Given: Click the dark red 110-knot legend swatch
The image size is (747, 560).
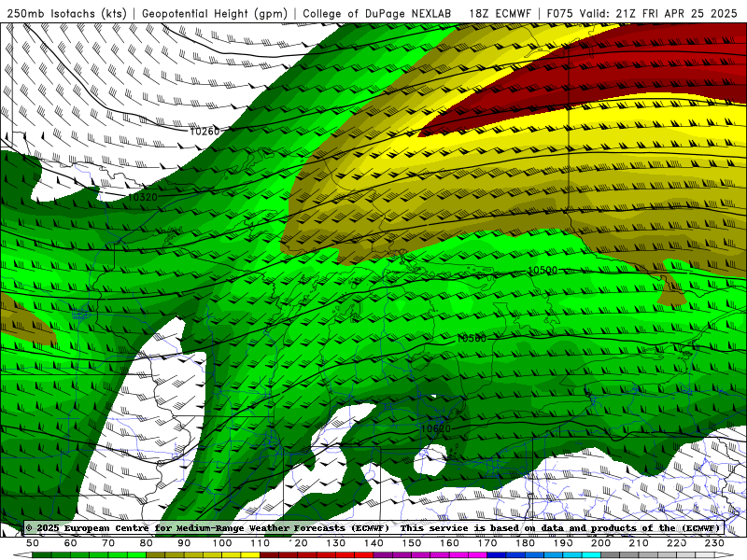Looking at the screenshot, I should click(x=269, y=555).
